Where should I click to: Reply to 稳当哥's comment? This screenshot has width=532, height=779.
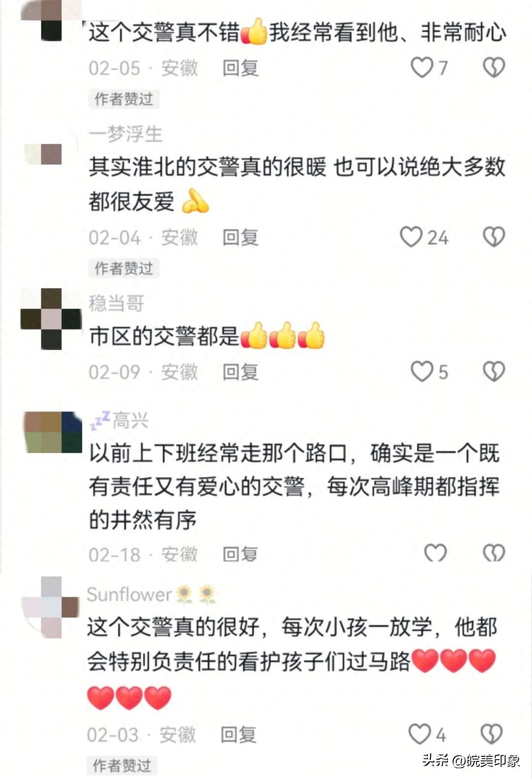pos(240,372)
